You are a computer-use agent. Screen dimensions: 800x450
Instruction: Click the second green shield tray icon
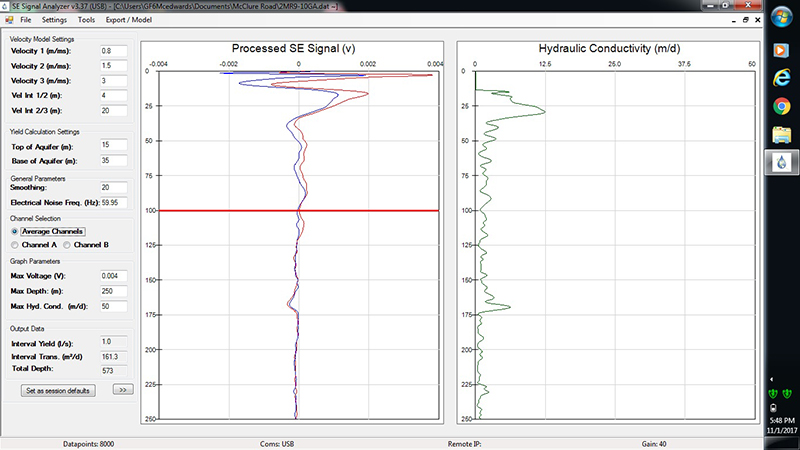[787, 393]
